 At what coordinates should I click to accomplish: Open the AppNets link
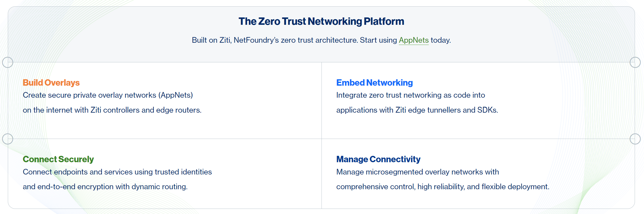click(414, 40)
